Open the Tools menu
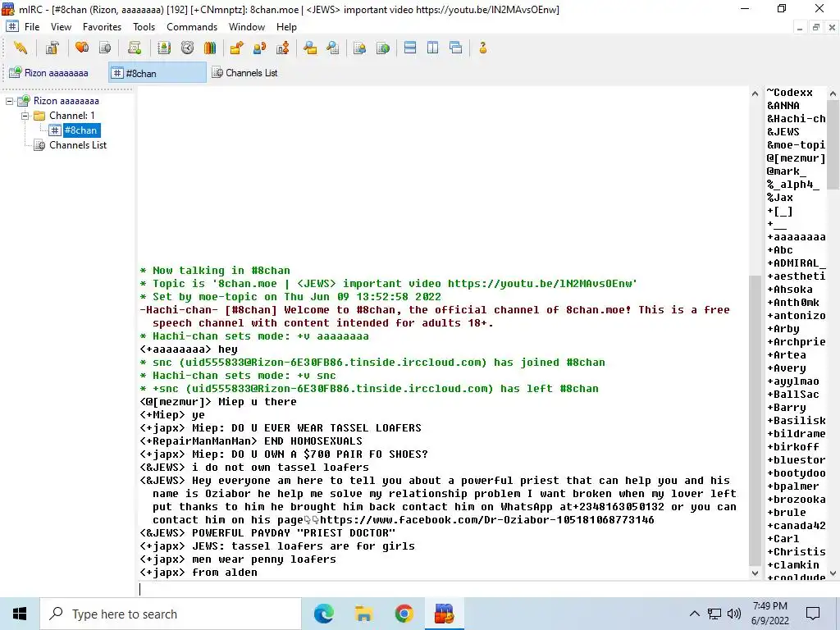The image size is (840, 630). point(144,27)
